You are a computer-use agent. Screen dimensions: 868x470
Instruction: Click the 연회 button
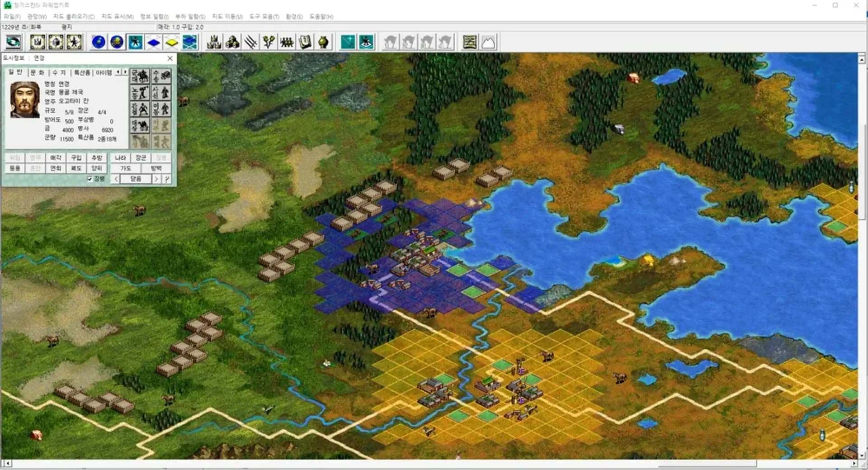56,168
